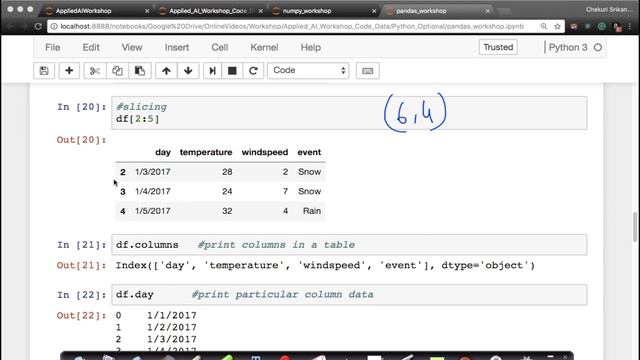640x360 pixels.
Task: Insert a cell below with the plus icon
Action: click(69, 71)
